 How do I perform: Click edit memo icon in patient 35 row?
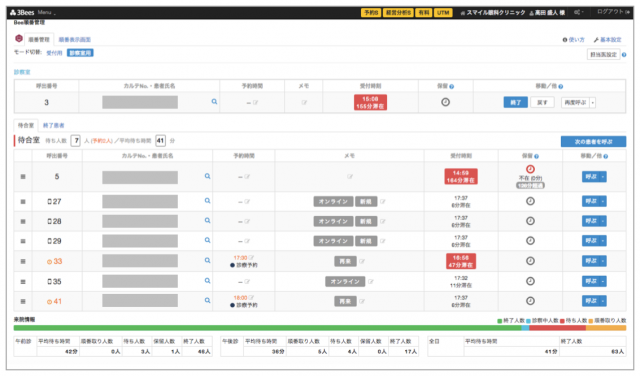pos(371,281)
